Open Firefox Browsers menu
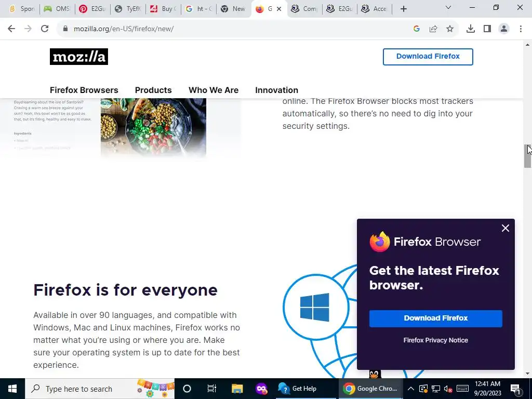This screenshot has height=399, width=532. (84, 90)
